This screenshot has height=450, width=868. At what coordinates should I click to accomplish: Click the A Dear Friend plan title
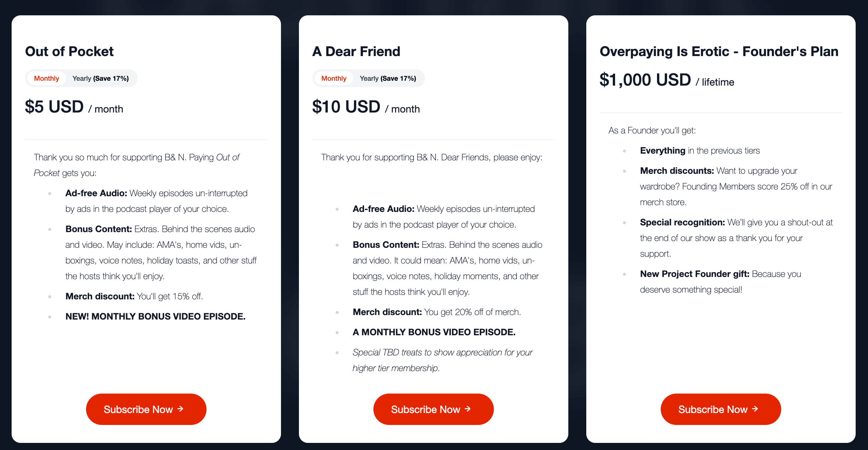pos(356,52)
